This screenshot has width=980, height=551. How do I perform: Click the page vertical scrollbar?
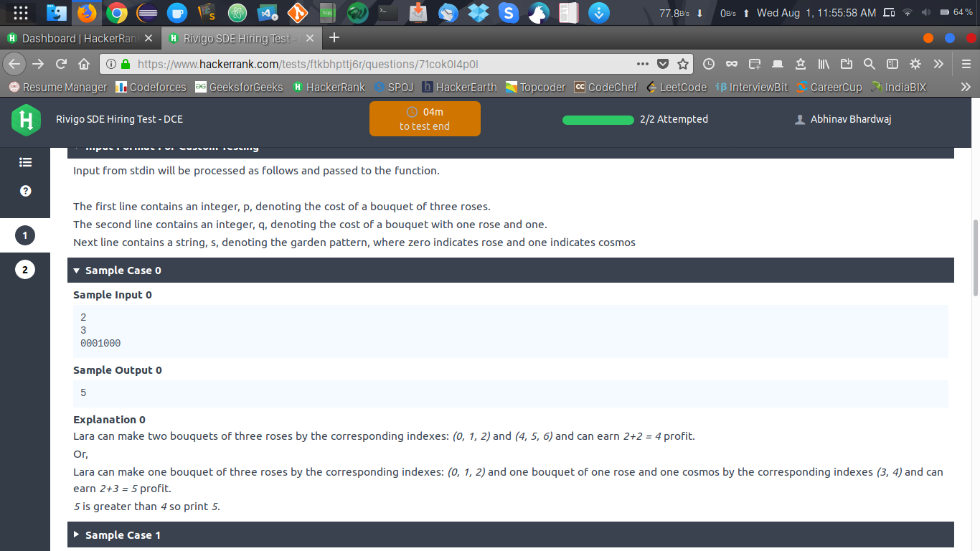[x=975, y=258]
